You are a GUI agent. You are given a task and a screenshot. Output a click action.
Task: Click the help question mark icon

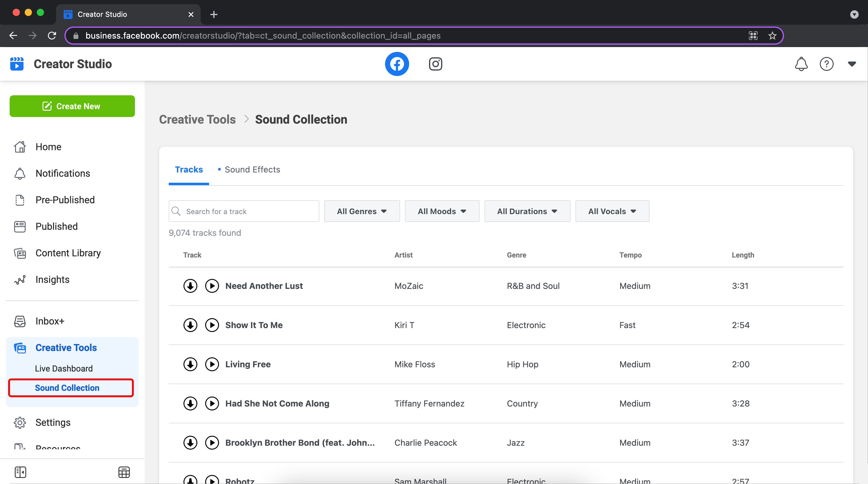click(826, 64)
